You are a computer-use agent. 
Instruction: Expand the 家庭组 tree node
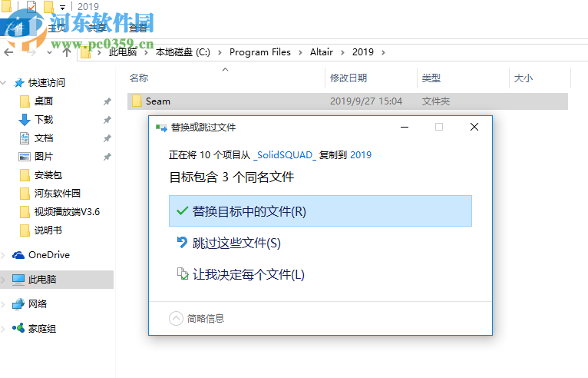click(x=3, y=329)
